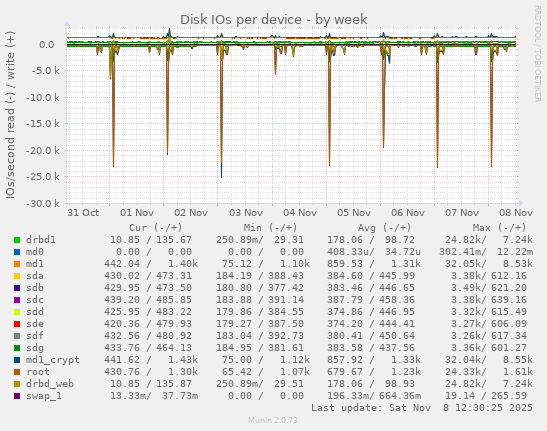Click the '0.0' y-axis label
The height and width of the screenshot is (431, 547).
coord(47,45)
